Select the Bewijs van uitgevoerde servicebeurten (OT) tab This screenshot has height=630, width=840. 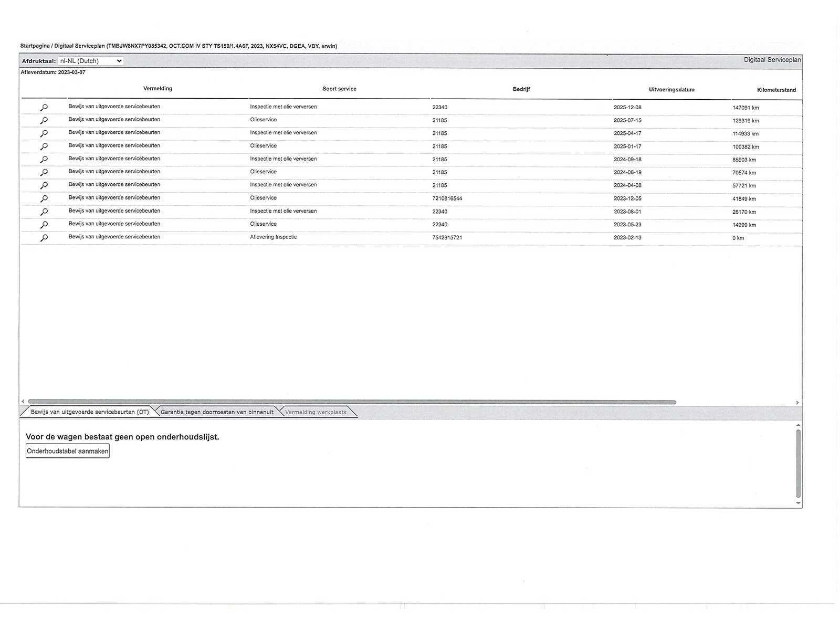89,412
